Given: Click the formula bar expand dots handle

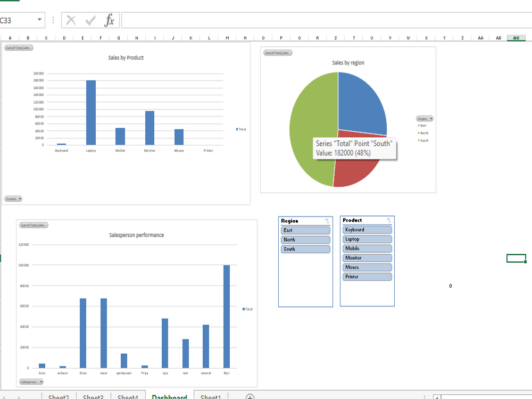Looking at the screenshot, I should pos(53,20).
